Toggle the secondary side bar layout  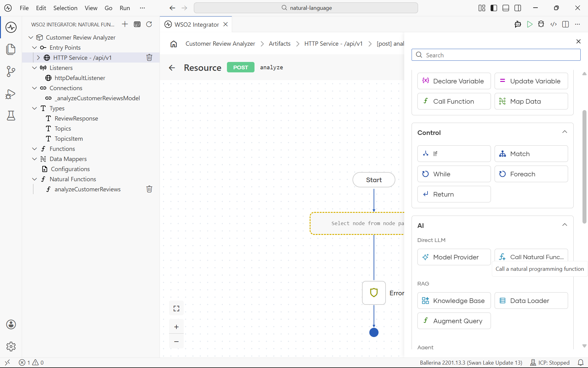coord(518,8)
